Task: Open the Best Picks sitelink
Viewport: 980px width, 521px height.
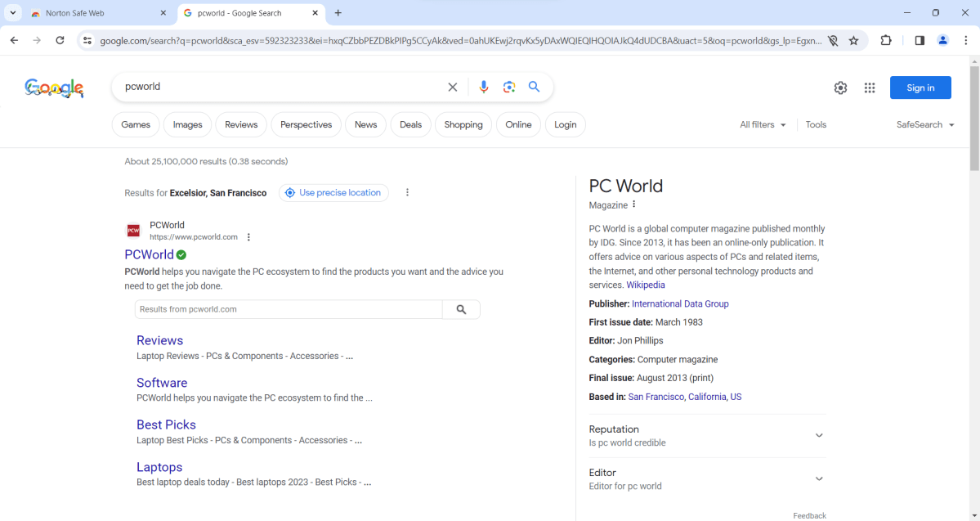Action: tap(166, 424)
